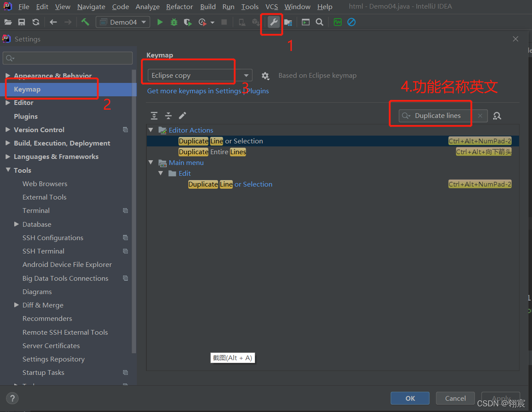
Task: Click the Forward navigation arrow
Action: pos(68,22)
